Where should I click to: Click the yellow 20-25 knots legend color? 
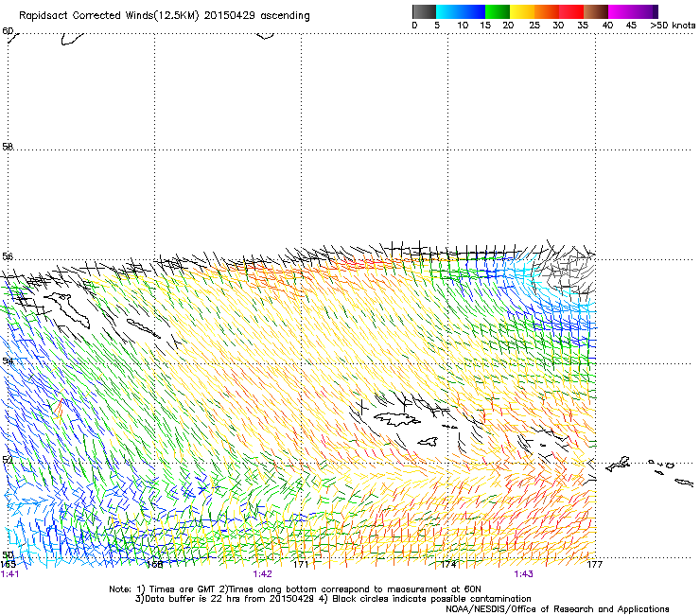pos(522,11)
